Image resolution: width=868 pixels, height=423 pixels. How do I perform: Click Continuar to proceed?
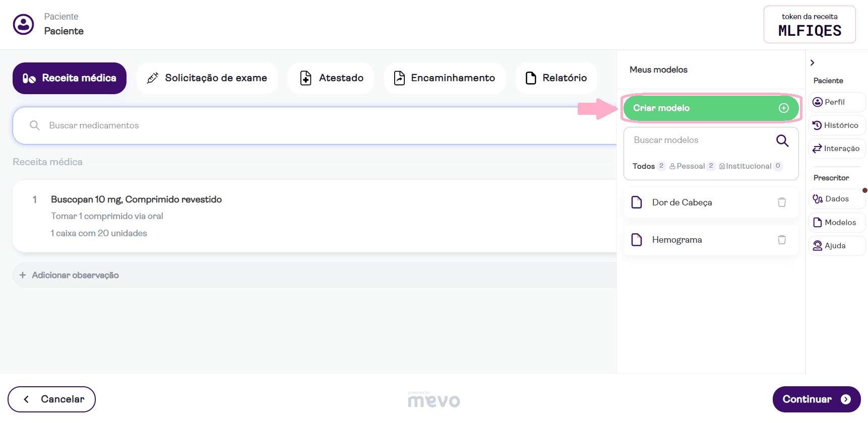tap(816, 399)
